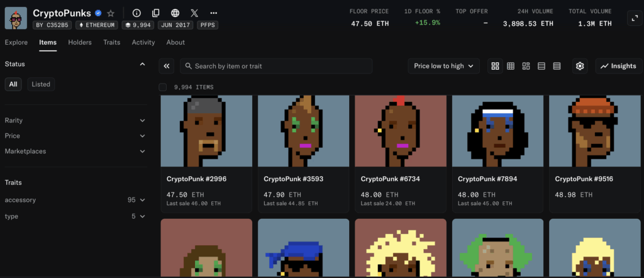
Task: Open CryptoPunk #2996 image
Action: click(x=206, y=131)
